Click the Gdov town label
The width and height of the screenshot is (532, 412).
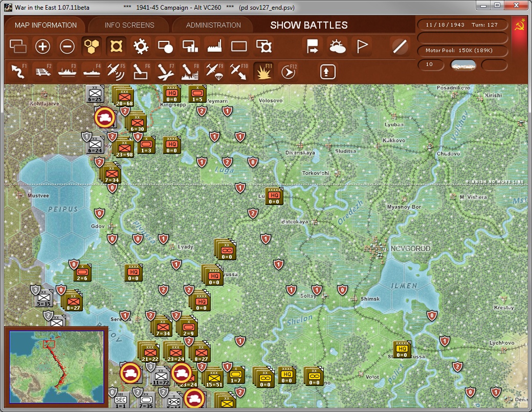coord(98,226)
